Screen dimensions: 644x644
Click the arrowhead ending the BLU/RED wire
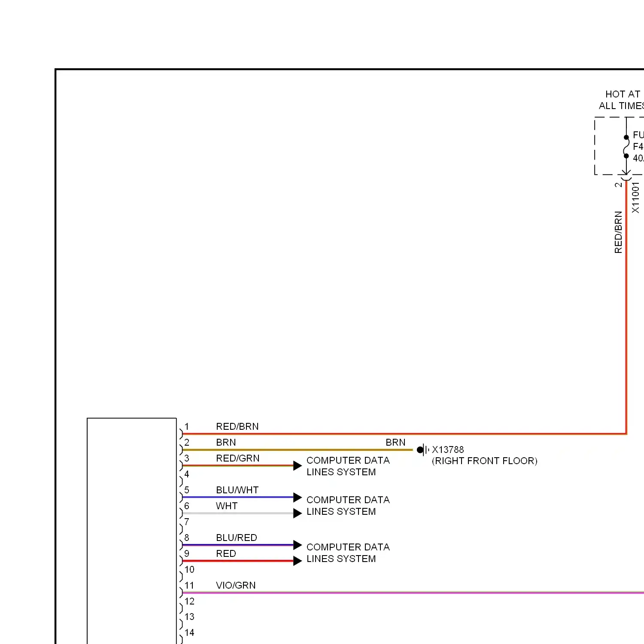coord(298,545)
